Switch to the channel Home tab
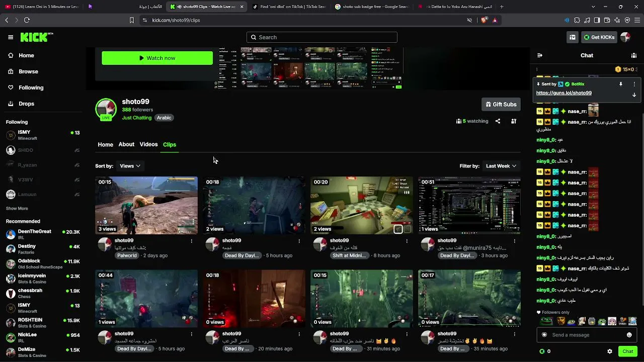 105,145
